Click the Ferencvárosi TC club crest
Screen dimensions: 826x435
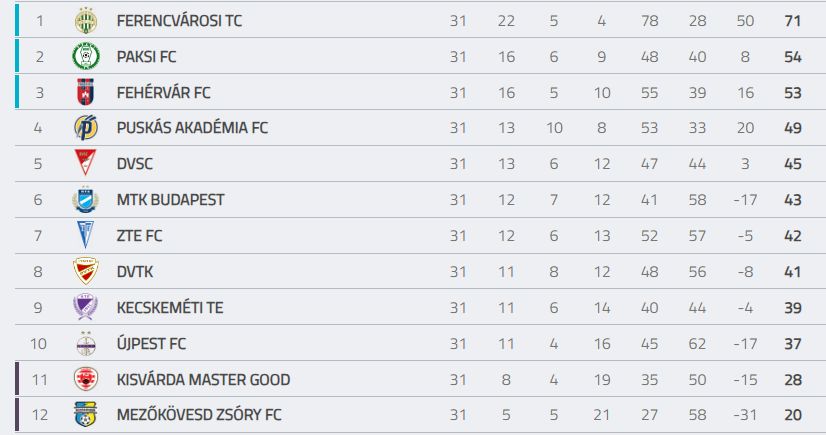point(85,21)
